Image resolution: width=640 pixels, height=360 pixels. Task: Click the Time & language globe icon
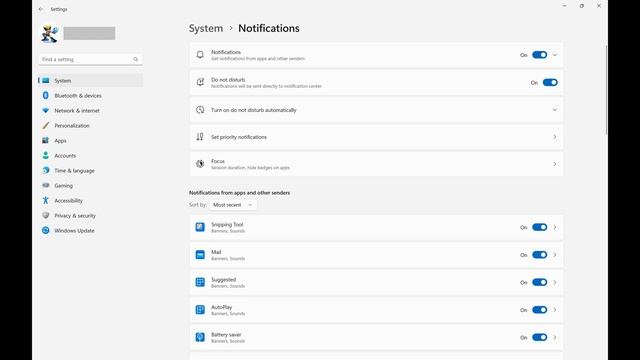click(46, 171)
